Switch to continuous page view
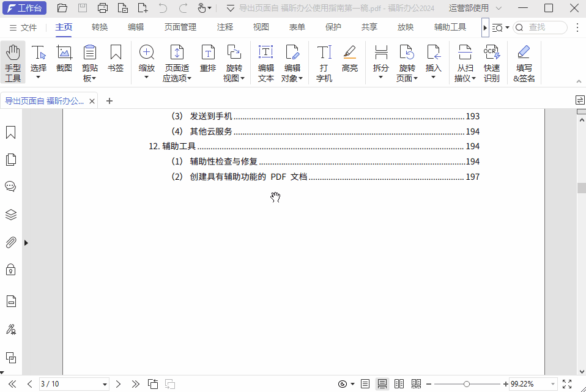 pos(382,383)
